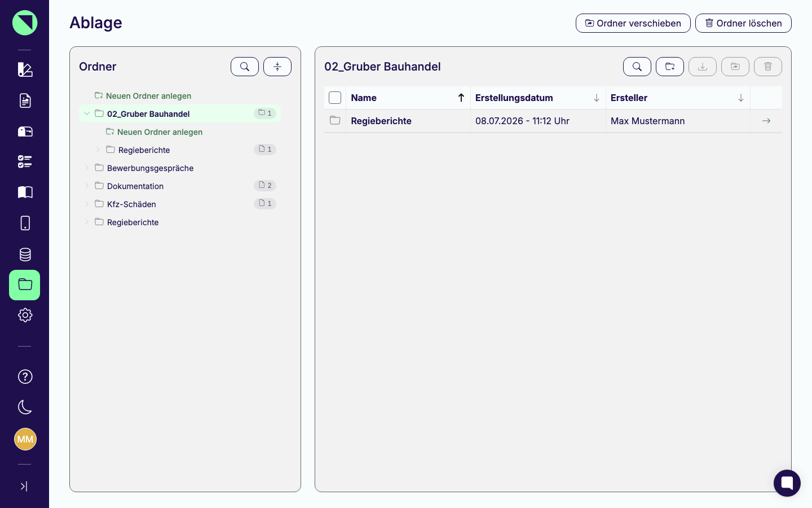Sort by Ersteller column arrow
The height and width of the screenshot is (508, 812).
(741, 98)
